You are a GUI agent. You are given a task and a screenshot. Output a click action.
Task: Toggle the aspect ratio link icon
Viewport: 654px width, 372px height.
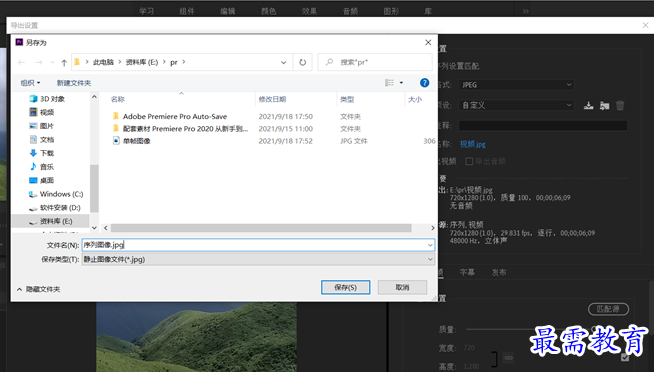coord(508,358)
